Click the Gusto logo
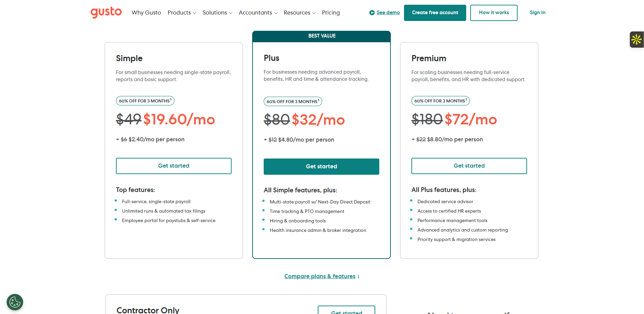This screenshot has height=314, width=644. [x=106, y=12]
